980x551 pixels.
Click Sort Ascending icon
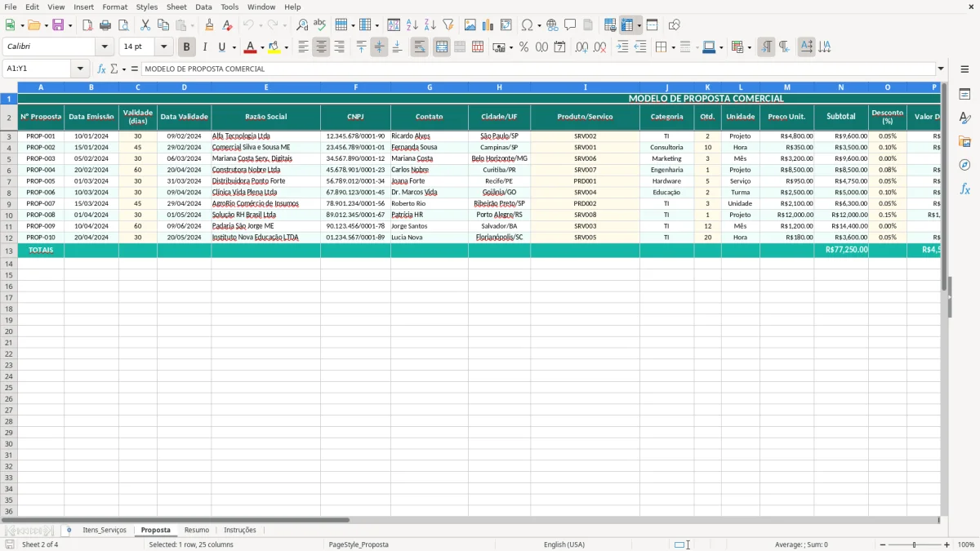[x=412, y=25]
